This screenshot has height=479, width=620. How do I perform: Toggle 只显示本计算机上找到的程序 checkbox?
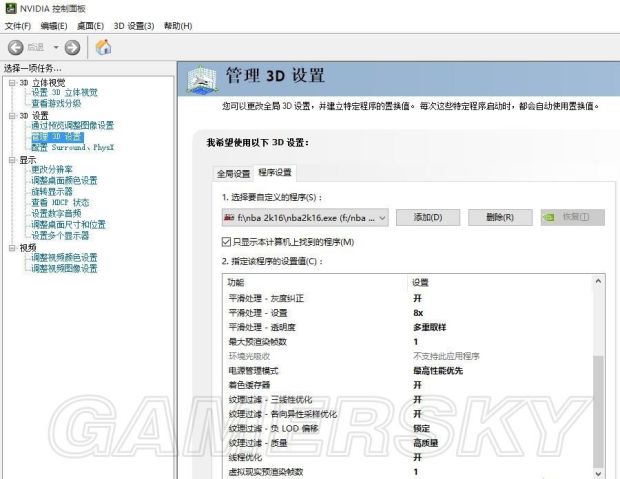pos(226,242)
